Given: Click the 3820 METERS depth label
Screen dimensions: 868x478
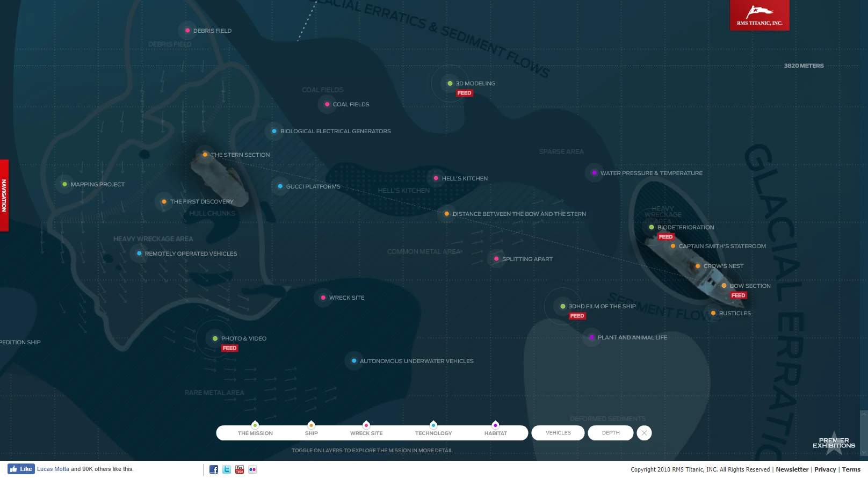Looking at the screenshot, I should pyautogui.click(x=804, y=66).
